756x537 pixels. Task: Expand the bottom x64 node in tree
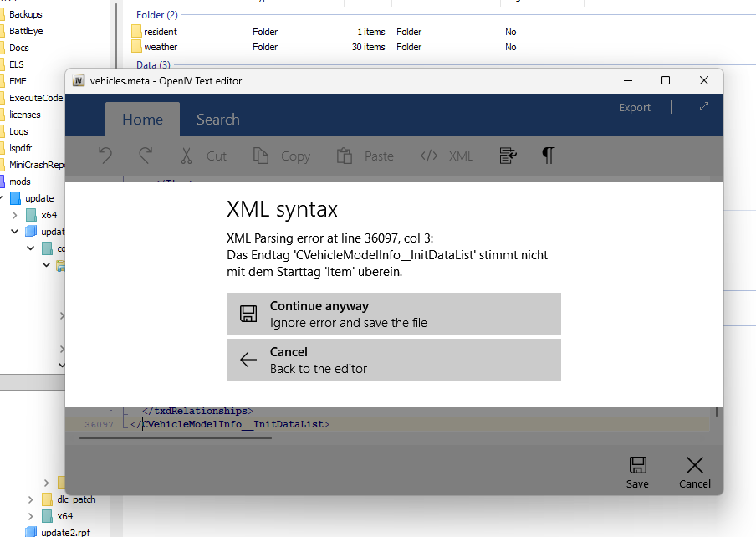tap(30, 516)
